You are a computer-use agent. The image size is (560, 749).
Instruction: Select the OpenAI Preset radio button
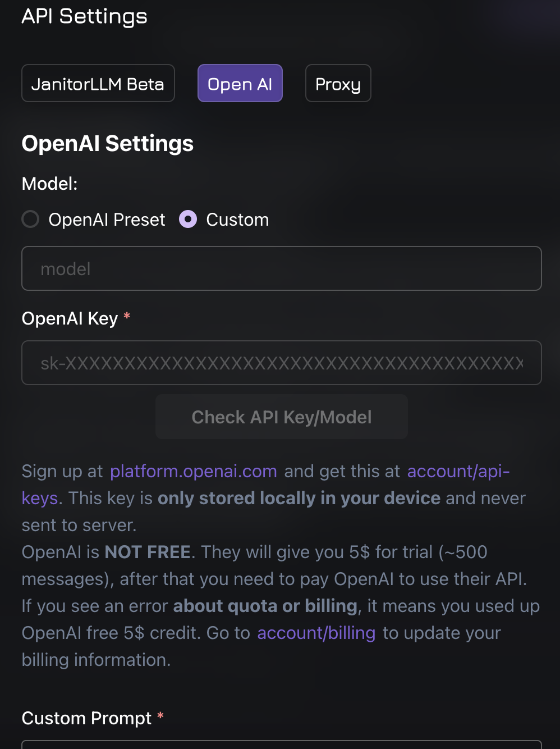(x=30, y=219)
